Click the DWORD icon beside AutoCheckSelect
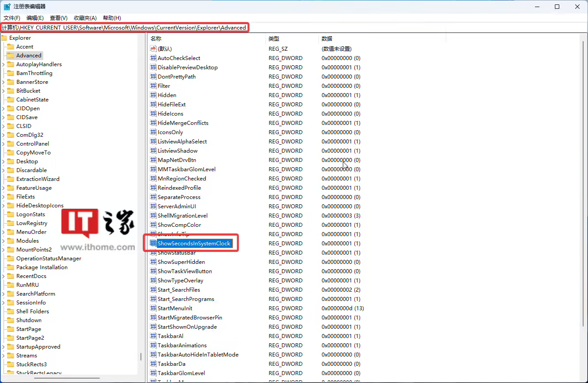 pyautogui.click(x=153, y=58)
